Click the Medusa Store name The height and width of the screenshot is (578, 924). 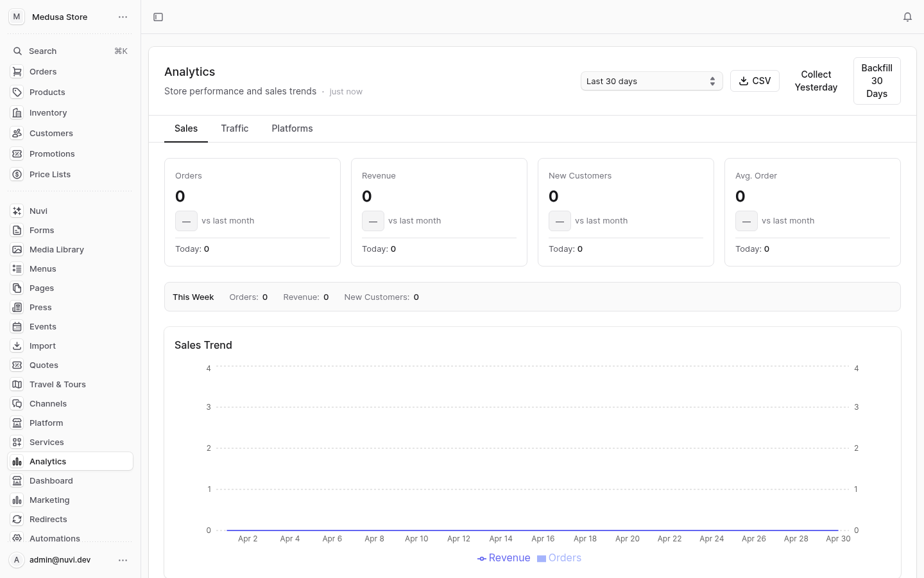[x=60, y=17]
